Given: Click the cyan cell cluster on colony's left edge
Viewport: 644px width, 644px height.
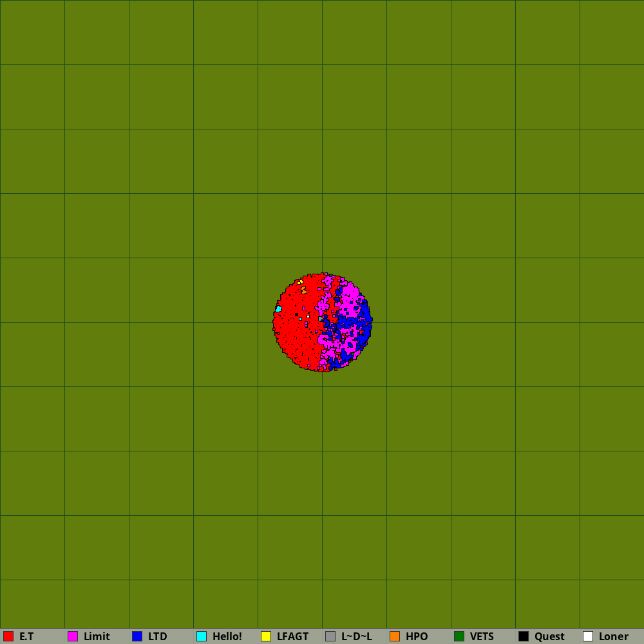Looking at the screenshot, I should tap(278, 309).
